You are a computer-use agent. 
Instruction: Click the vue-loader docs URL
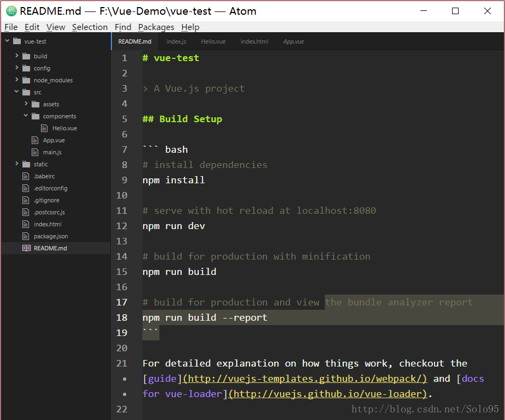pos(328,394)
